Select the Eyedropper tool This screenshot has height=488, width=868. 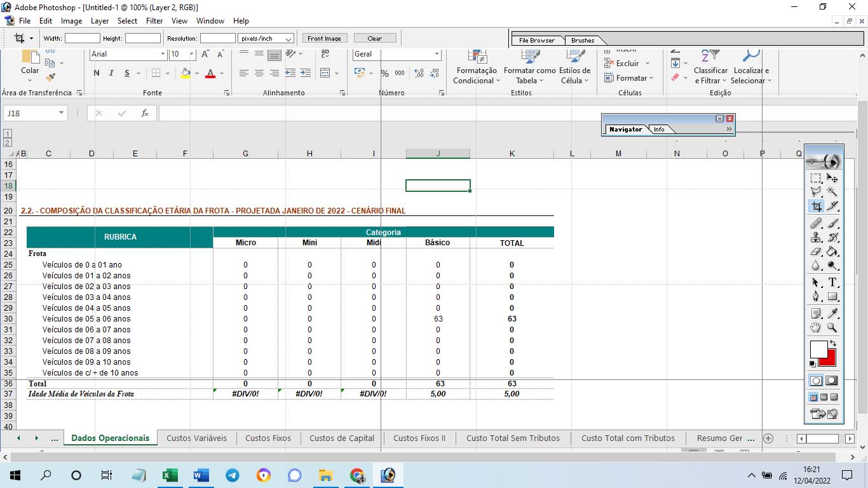pyautogui.click(x=832, y=313)
